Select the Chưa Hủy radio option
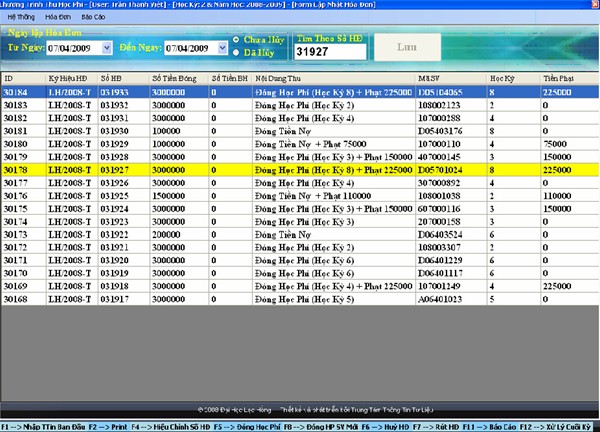Screen dimensions: 600x432 tap(236, 40)
